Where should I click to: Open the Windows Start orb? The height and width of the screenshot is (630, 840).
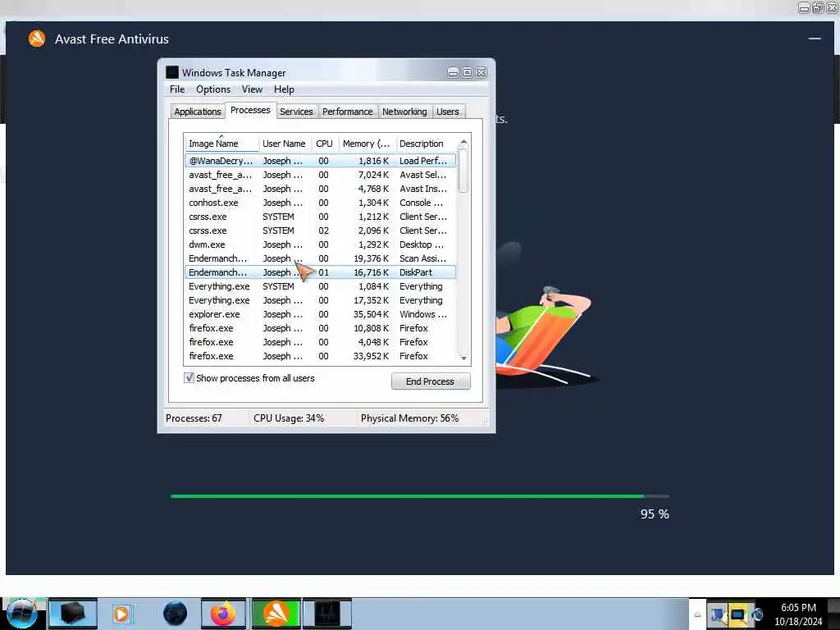[22, 614]
